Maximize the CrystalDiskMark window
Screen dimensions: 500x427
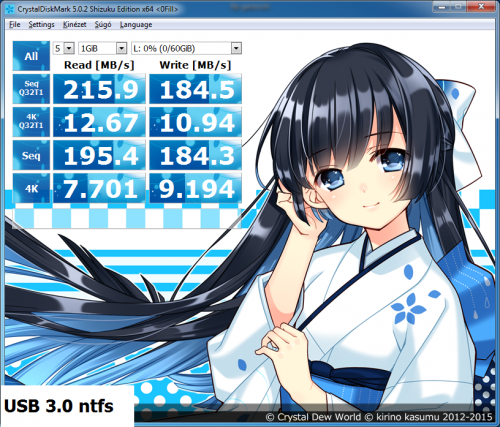tap(459, 7)
